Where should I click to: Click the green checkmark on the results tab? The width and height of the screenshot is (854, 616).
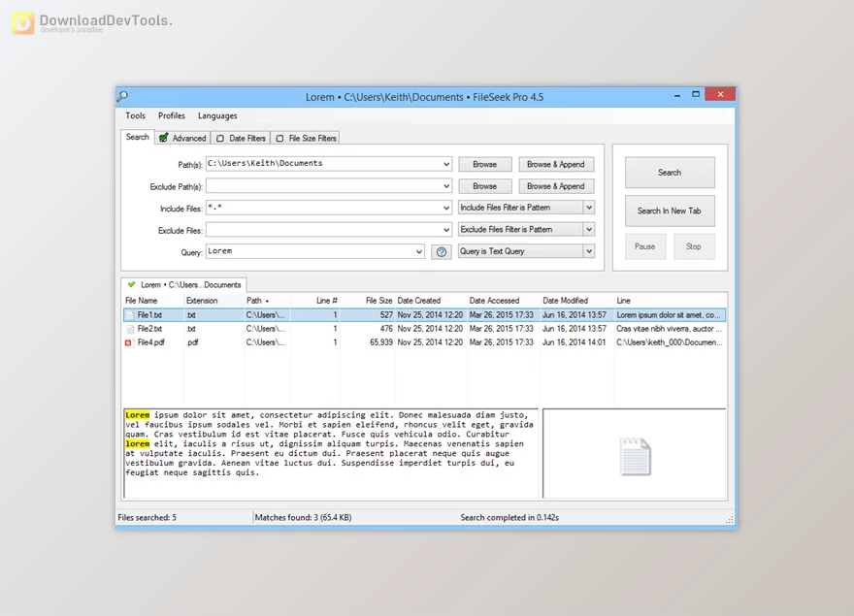coord(130,284)
